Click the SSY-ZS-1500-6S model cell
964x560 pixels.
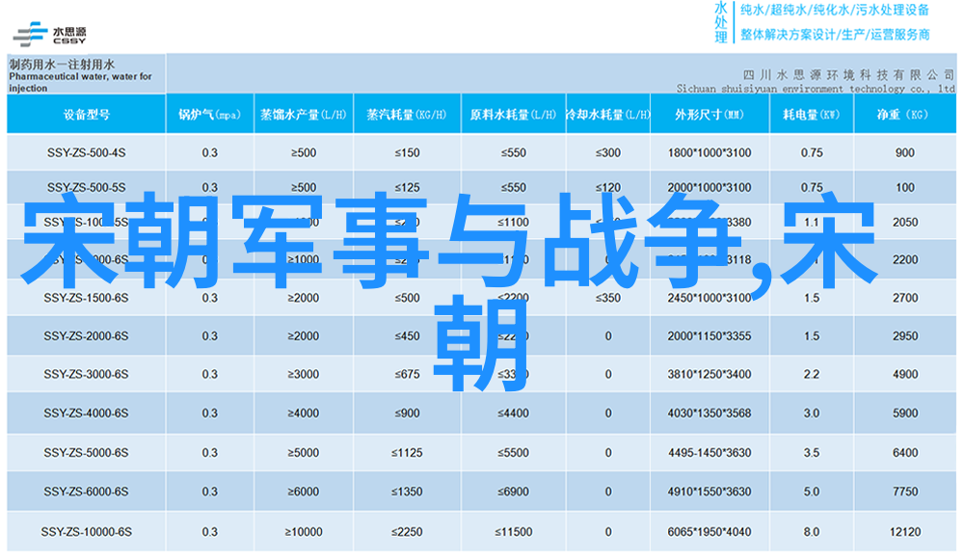tap(86, 298)
